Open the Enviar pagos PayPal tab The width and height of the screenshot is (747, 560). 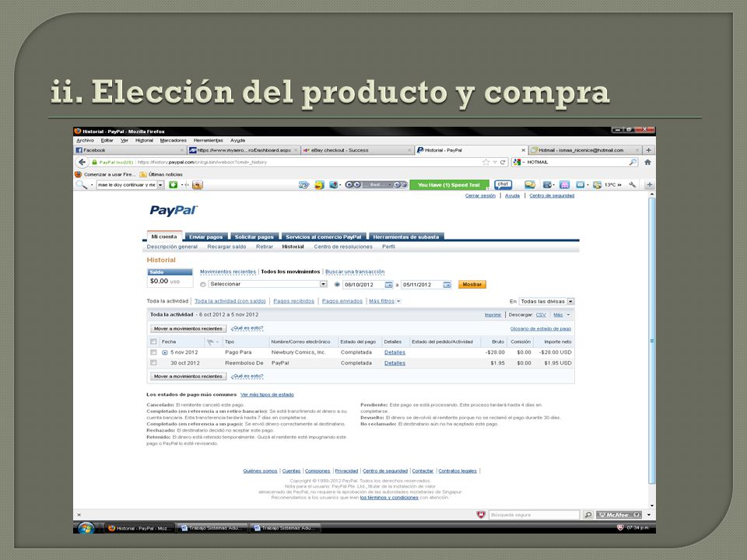coord(205,236)
